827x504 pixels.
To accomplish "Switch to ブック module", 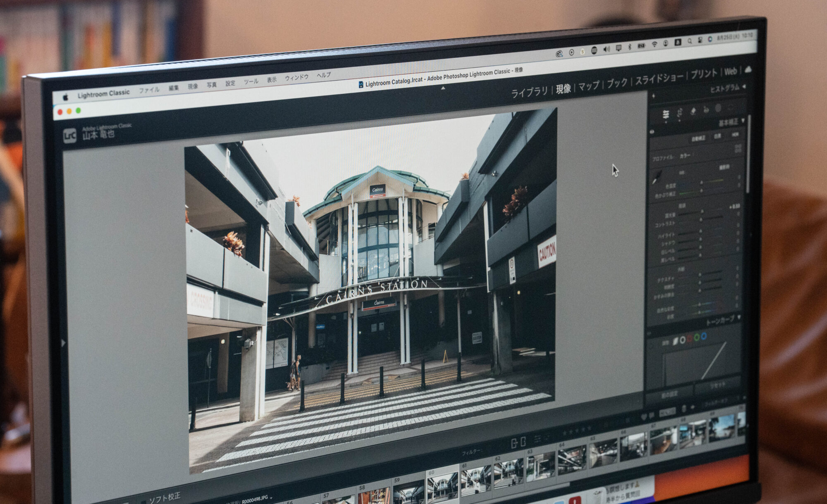I will coord(617,83).
